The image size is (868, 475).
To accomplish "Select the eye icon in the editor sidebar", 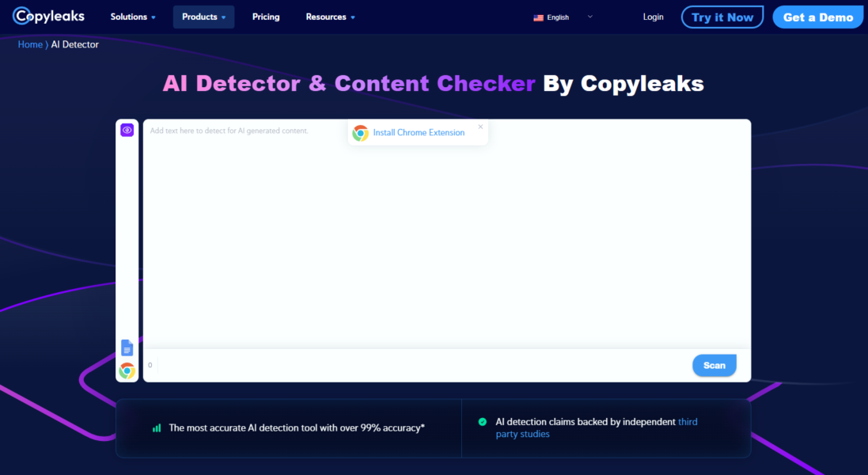I will pyautogui.click(x=127, y=129).
